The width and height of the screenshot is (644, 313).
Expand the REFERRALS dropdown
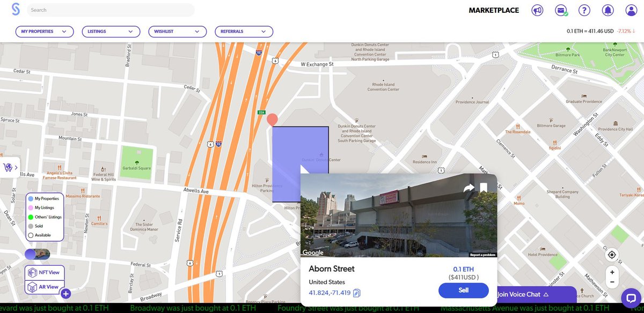[244, 32]
